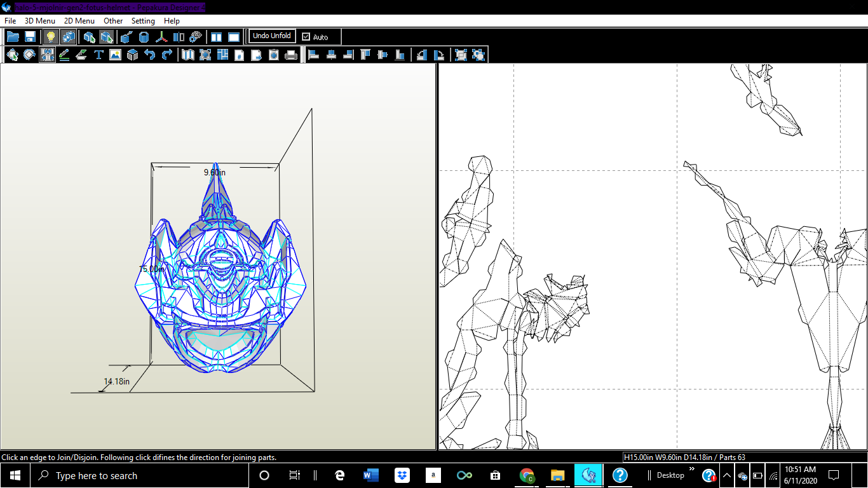Click the Undo Unfold button
868x488 pixels.
(272, 36)
